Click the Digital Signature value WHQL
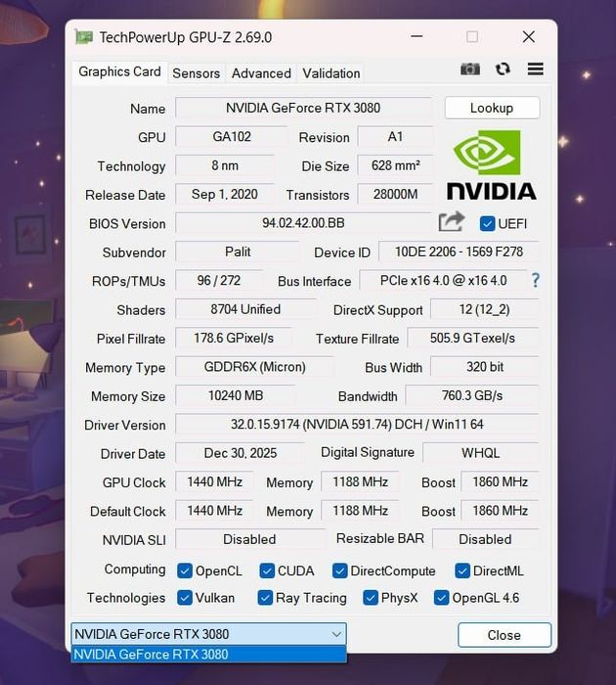 pos(481,453)
